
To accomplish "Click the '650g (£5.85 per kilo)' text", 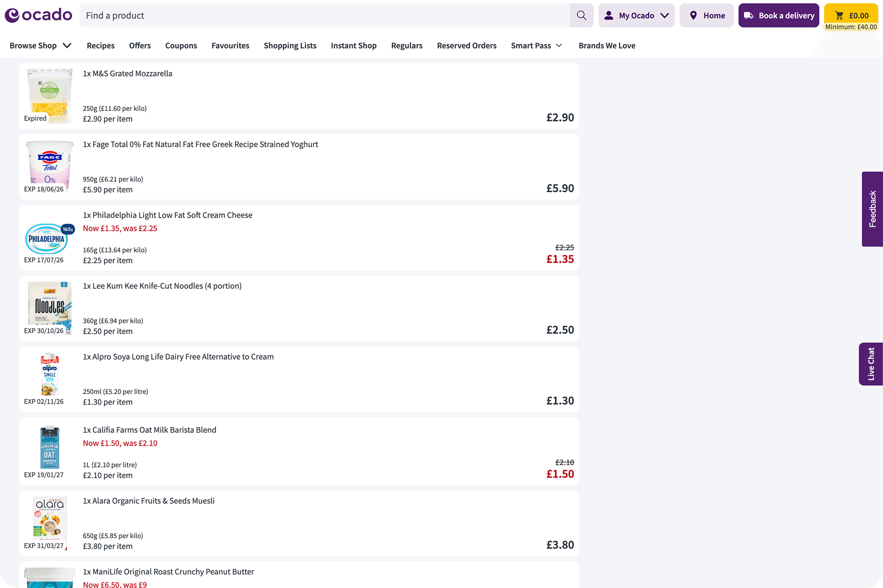I will pos(113,536).
